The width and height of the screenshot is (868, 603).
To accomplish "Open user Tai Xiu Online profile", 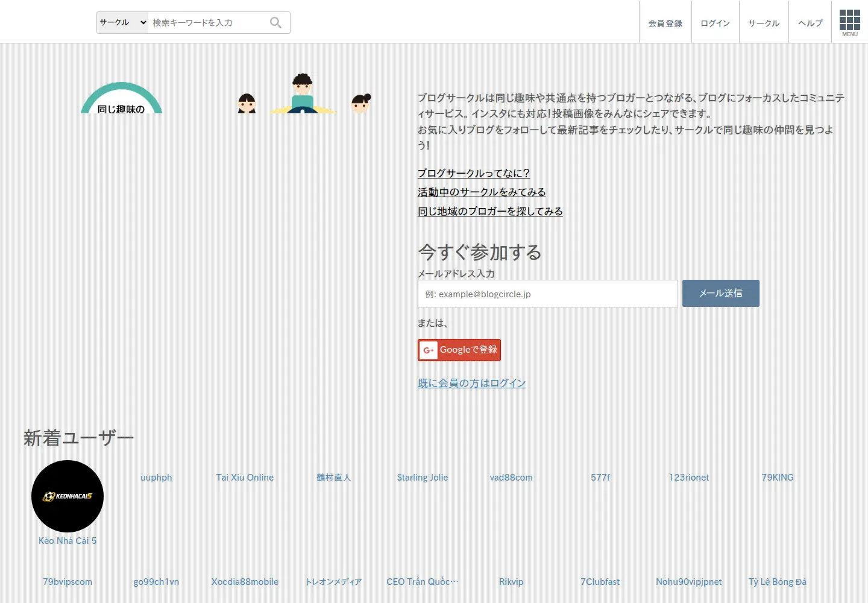I will point(245,478).
